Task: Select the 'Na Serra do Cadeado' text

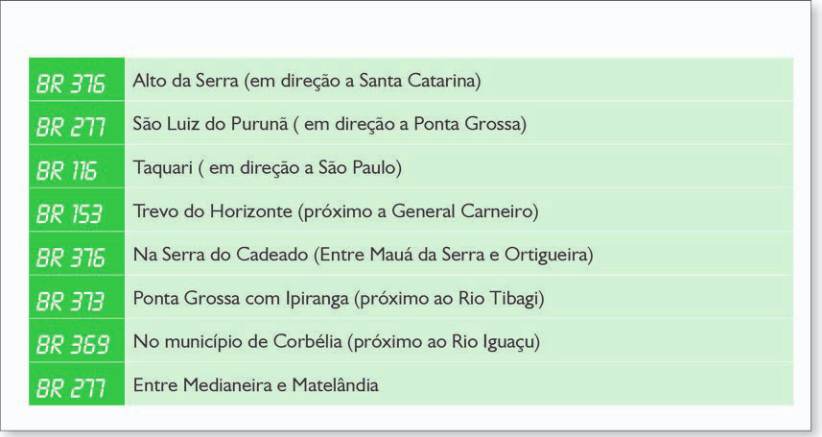Action: coord(220,255)
